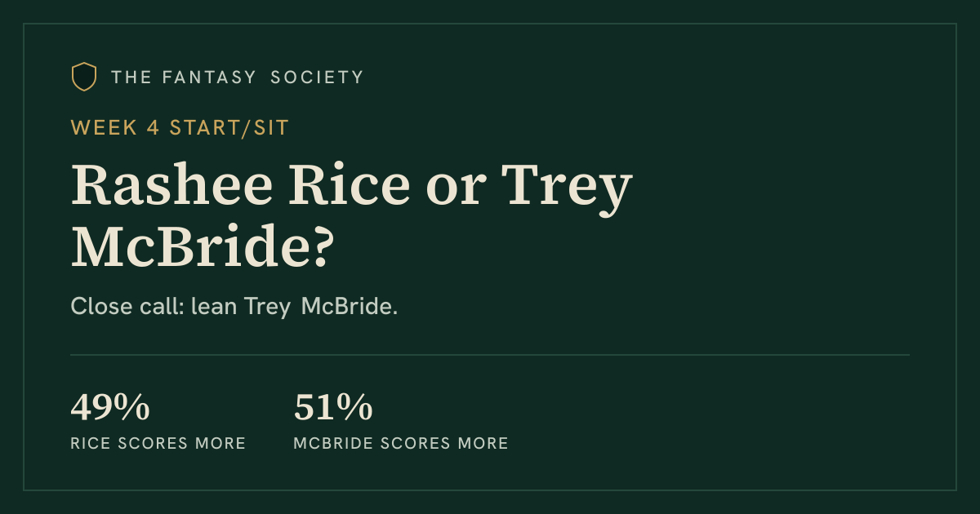
Task: Click the RICE SCORES MORE label
Action: click(158, 444)
